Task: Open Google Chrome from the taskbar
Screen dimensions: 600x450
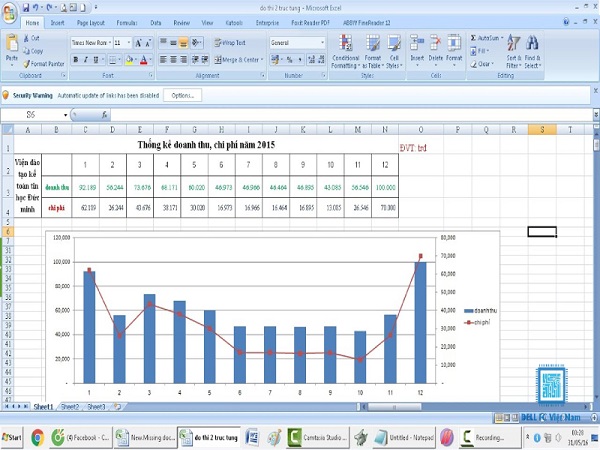Action: (37, 437)
